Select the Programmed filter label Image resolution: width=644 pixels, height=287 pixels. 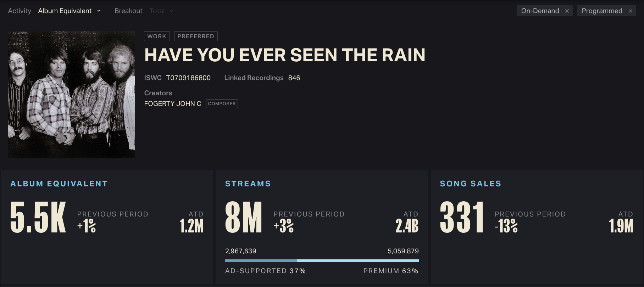602,11
